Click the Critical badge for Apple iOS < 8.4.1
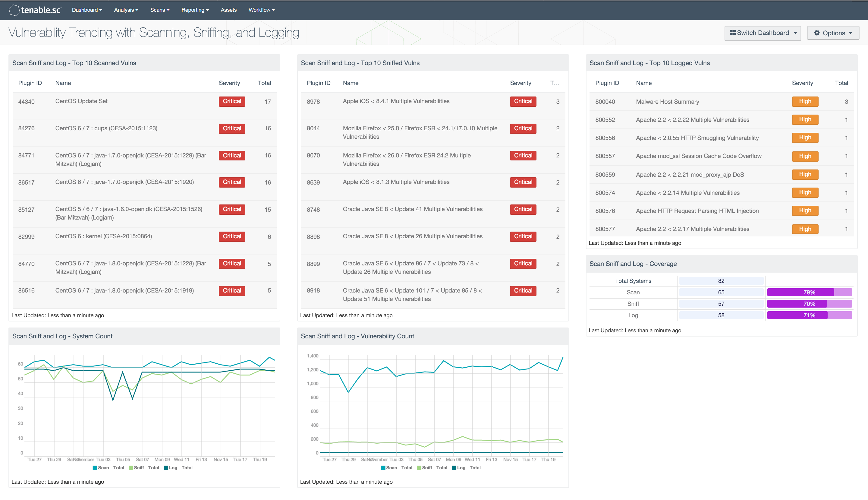Viewport: 868px width, 500px height. (x=523, y=101)
